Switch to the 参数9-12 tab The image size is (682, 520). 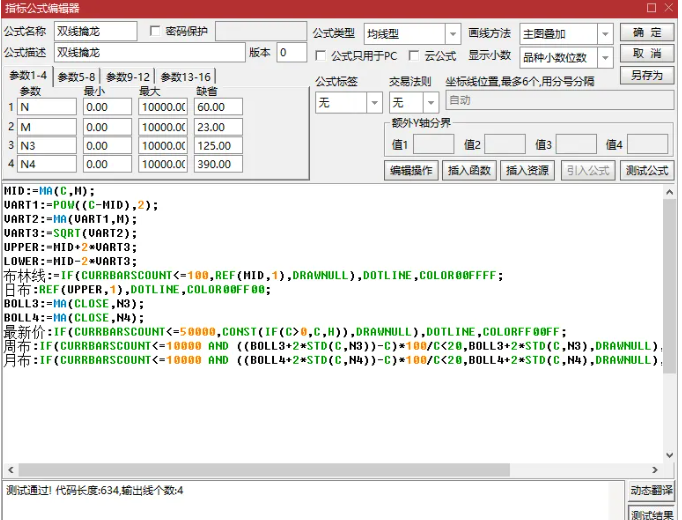point(128,77)
